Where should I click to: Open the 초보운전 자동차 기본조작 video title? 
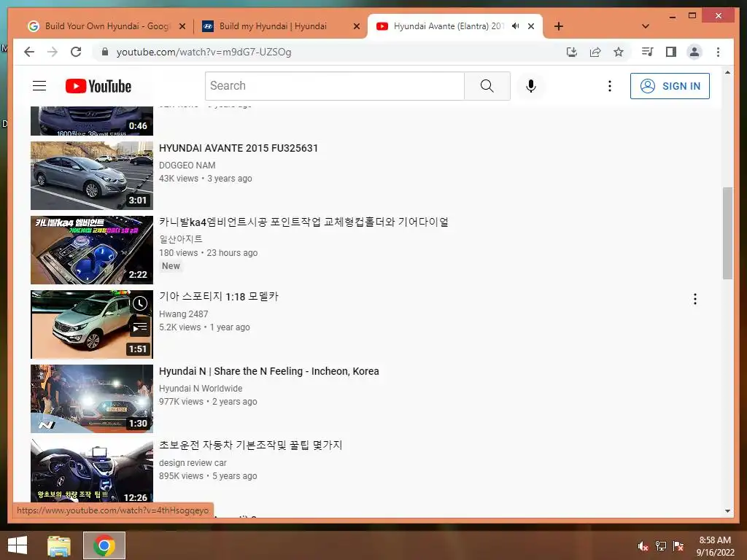point(251,446)
